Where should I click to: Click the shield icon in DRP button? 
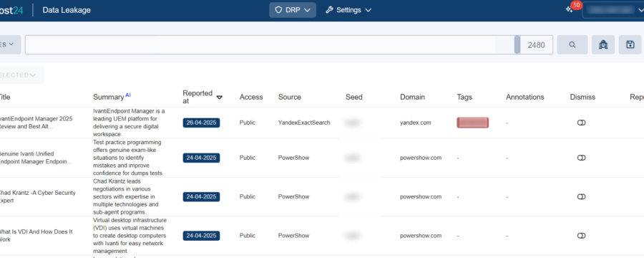[278, 10]
